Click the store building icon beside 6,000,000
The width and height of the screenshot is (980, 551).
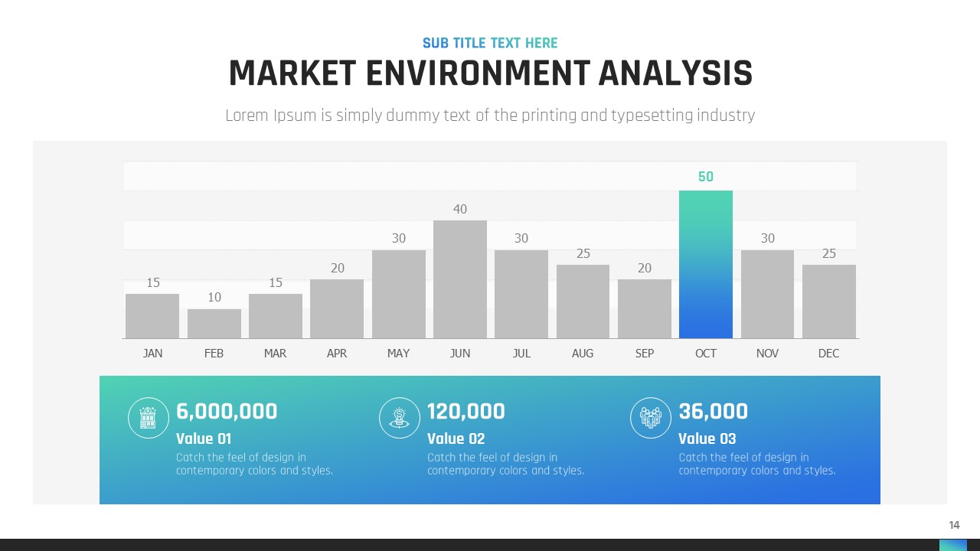point(148,418)
